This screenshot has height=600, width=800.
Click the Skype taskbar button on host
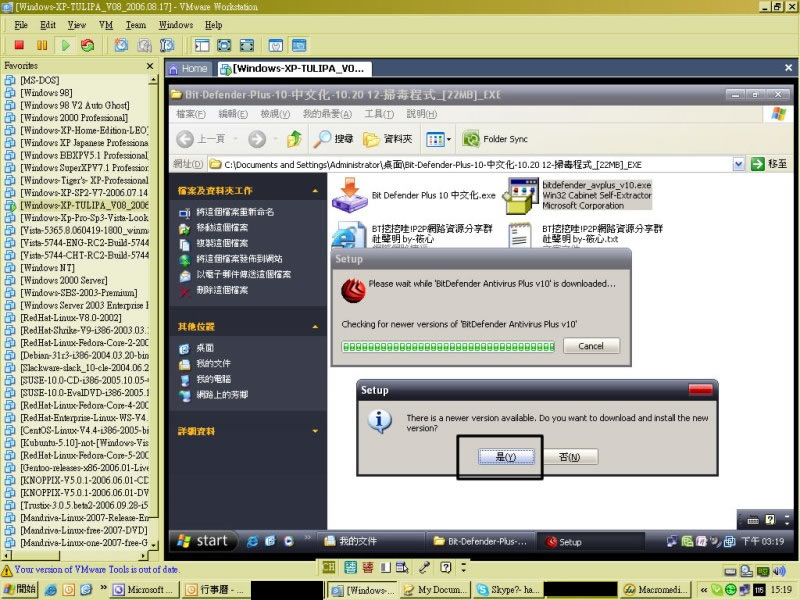click(507, 589)
